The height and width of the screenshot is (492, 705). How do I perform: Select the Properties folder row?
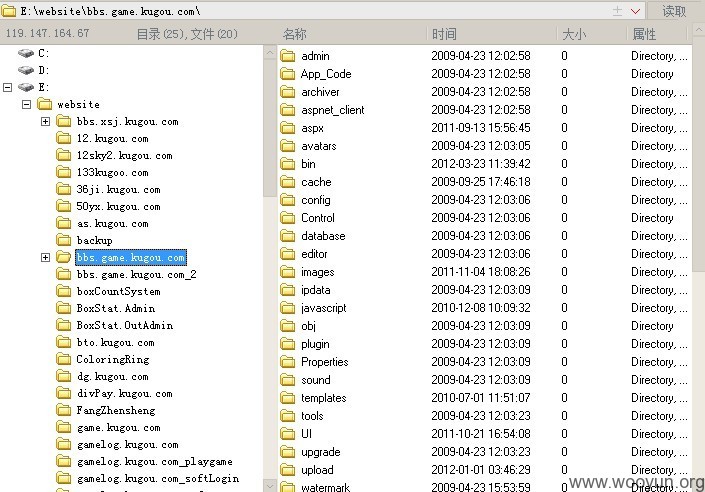(484, 362)
